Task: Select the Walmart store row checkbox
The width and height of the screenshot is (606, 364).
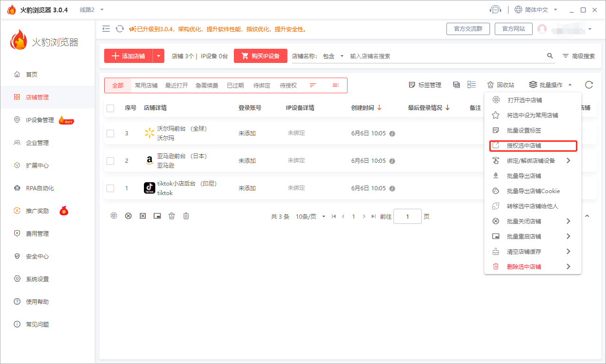Action: [110, 133]
